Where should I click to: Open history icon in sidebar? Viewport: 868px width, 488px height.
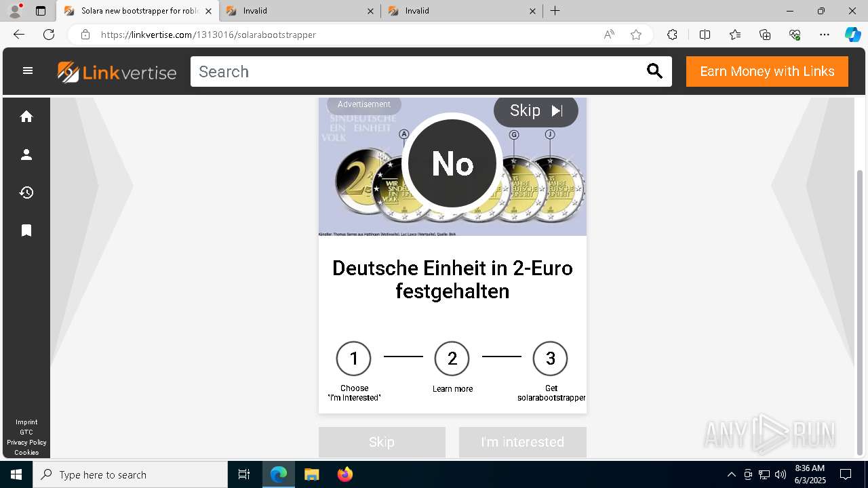click(x=26, y=192)
